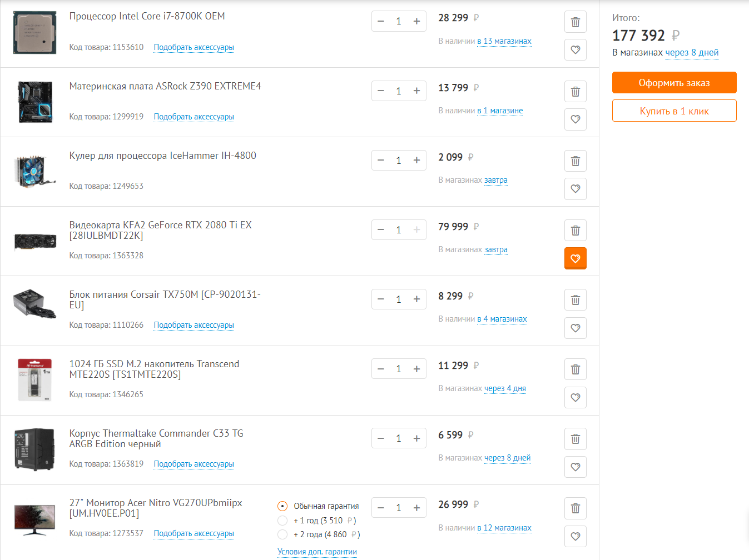Screen dimensions: 749x560
Task: Favorite the ASRock Z390 EXTREME4 motherboard
Action: pyautogui.click(x=576, y=119)
